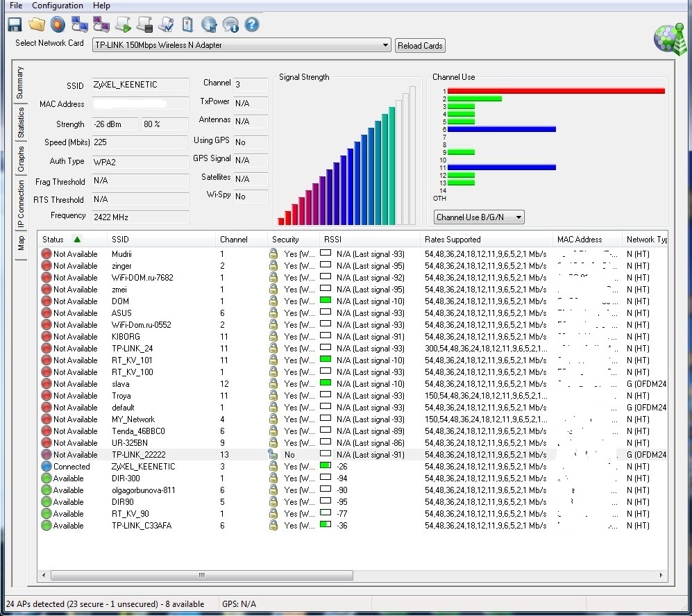Switch to the Statistics side tab
The image size is (692, 616).
[21, 122]
